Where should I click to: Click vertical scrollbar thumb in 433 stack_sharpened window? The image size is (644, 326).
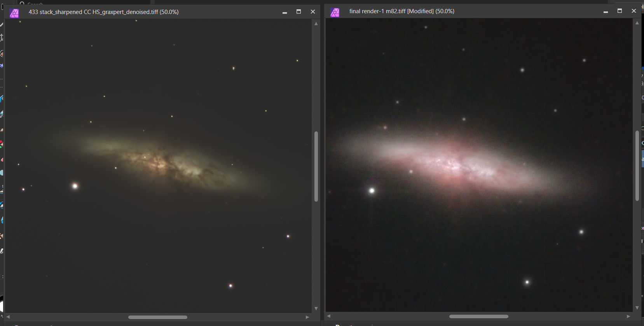click(316, 166)
